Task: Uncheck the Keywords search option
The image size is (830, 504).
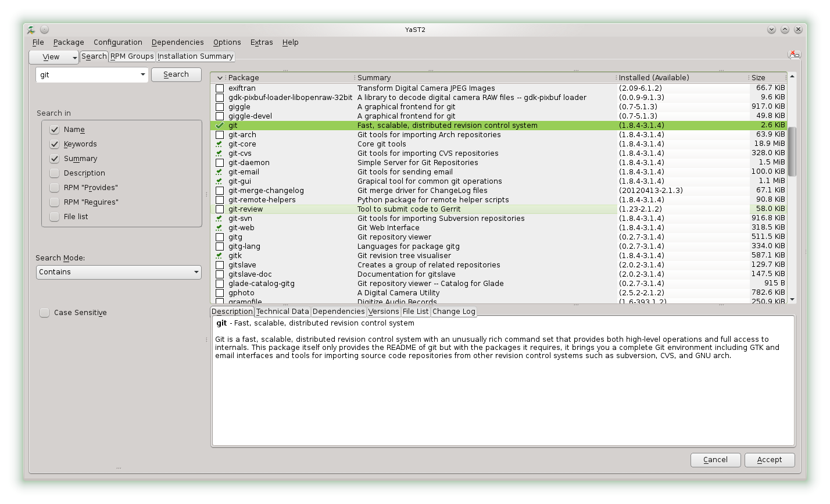Action: pos(55,144)
